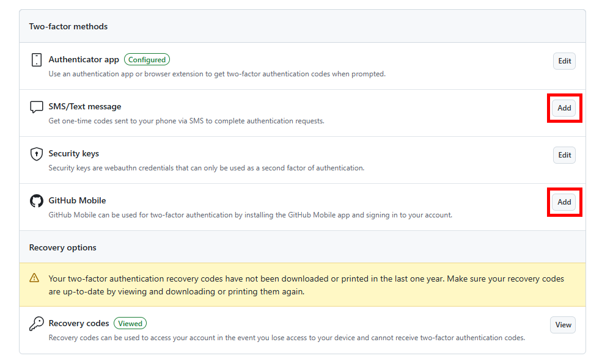Click the SMS speech bubble icon
The height and width of the screenshot is (364, 613).
[x=37, y=107]
